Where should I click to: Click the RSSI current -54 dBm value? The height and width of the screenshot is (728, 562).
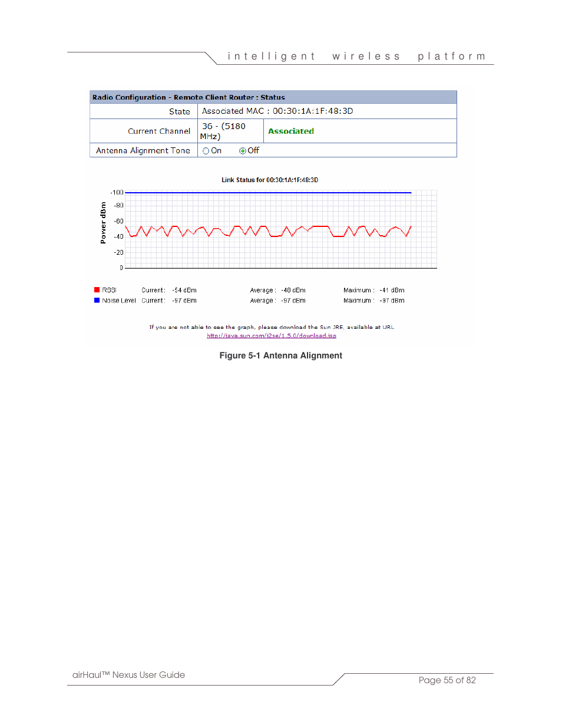tap(184, 290)
